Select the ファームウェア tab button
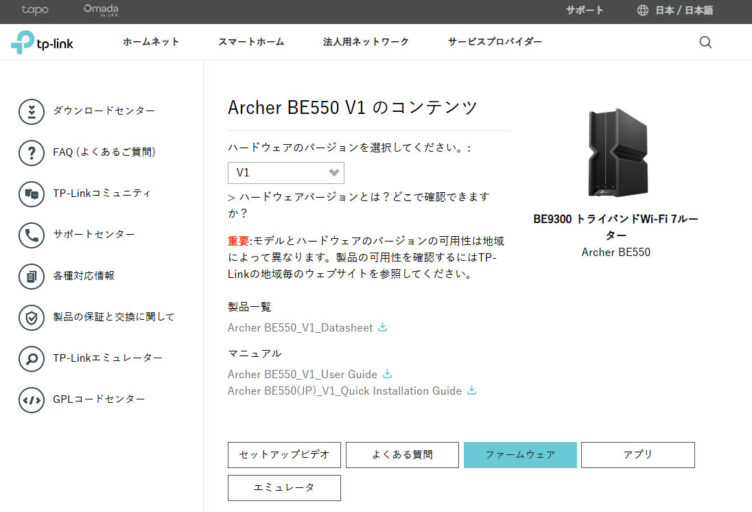 tap(520, 454)
